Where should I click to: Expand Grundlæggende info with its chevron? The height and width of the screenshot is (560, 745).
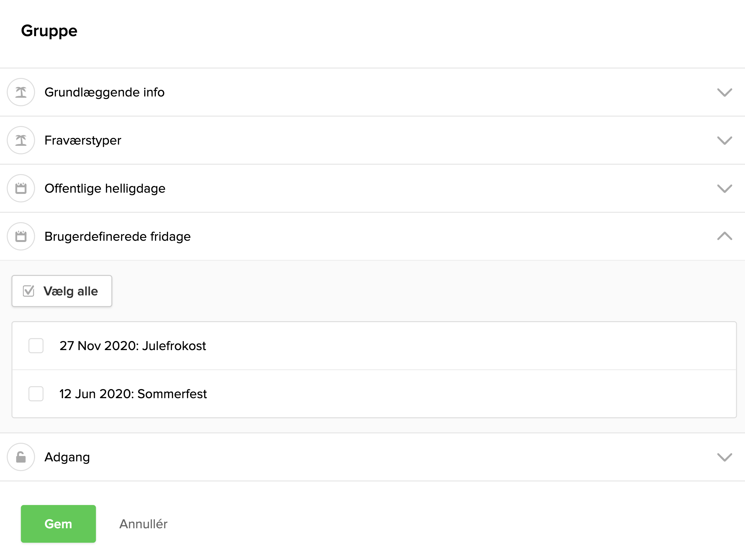click(x=725, y=92)
